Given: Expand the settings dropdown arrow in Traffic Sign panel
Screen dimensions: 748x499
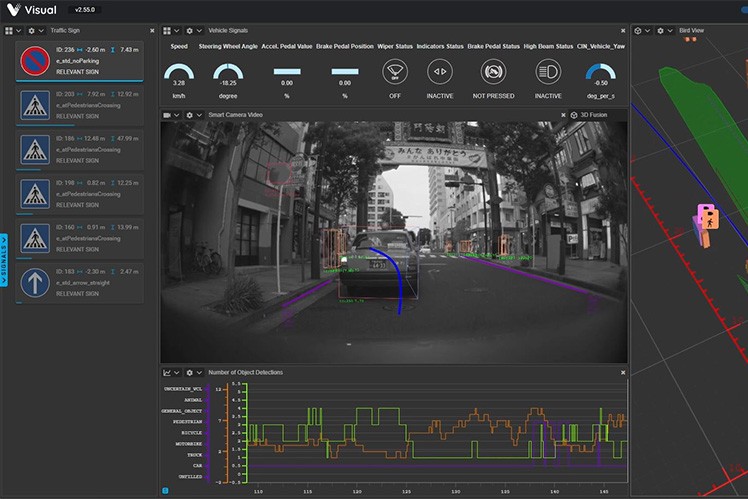Looking at the screenshot, I should tap(42, 31).
